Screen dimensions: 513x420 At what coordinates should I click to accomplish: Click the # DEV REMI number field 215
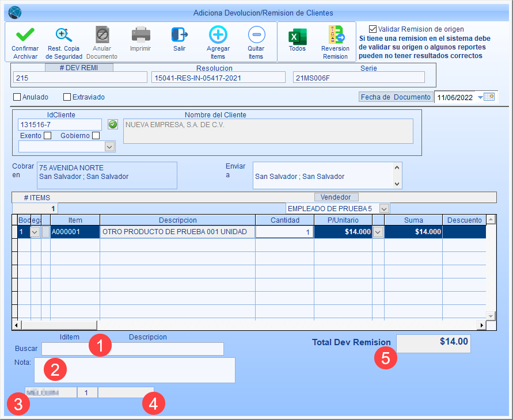(x=80, y=78)
